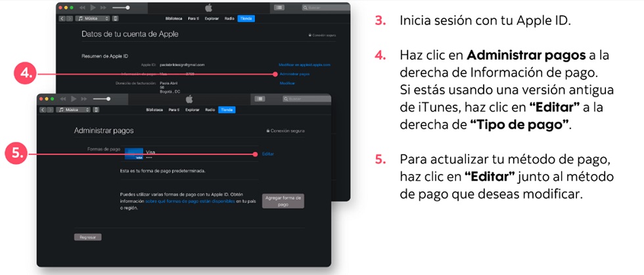
Task: Click the Conexión segura lock icon in the Administrar pagos window
Action: pyautogui.click(x=268, y=131)
